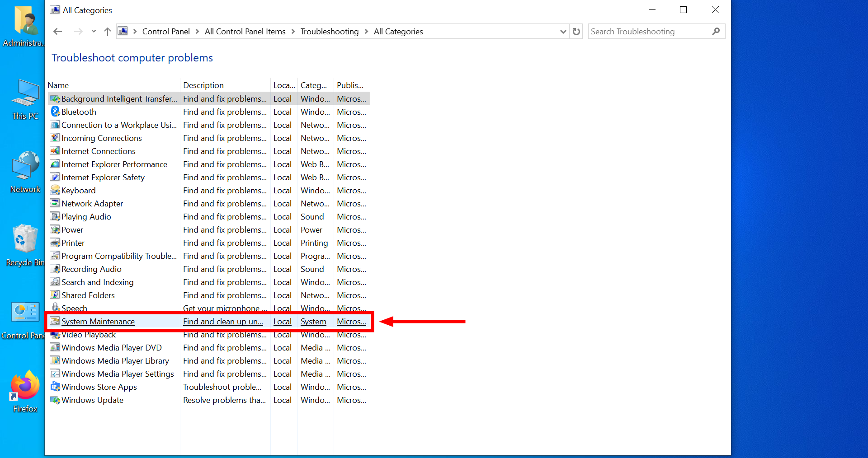Expand the chevron after Troubleshooting breadcrumb
Image resolution: width=868 pixels, height=458 pixels.
click(x=366, y=32)
